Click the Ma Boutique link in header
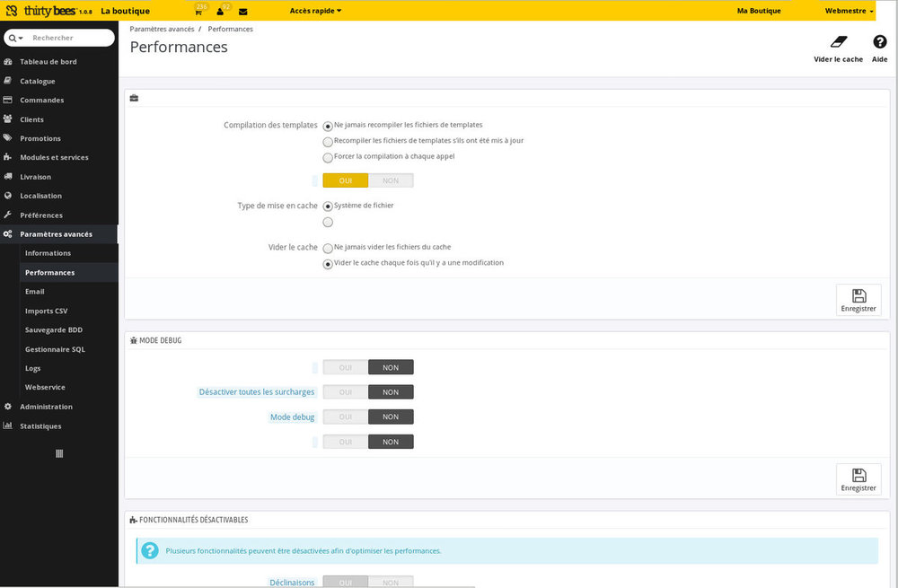Screen dimensions: 898x588 [x=758, y=11]
